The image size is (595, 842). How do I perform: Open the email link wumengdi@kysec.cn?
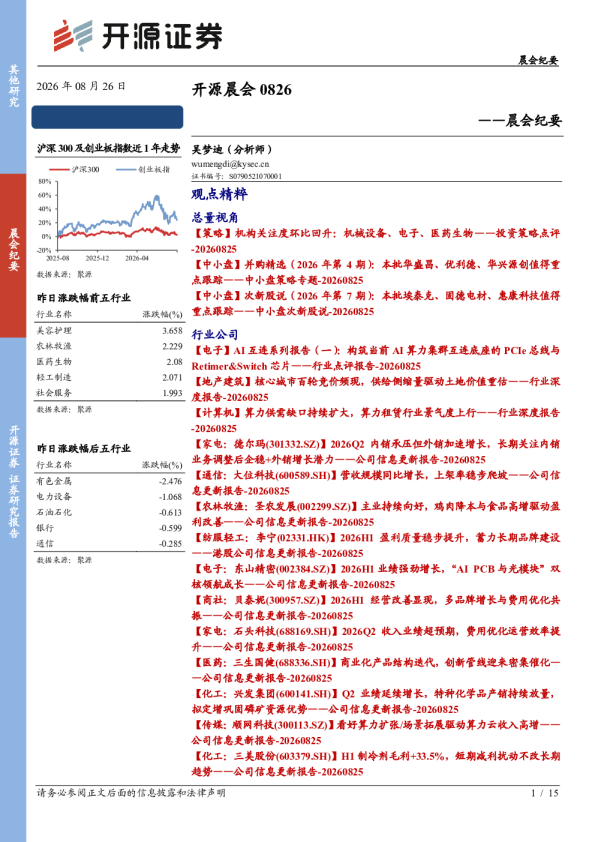tap(230, 164)
